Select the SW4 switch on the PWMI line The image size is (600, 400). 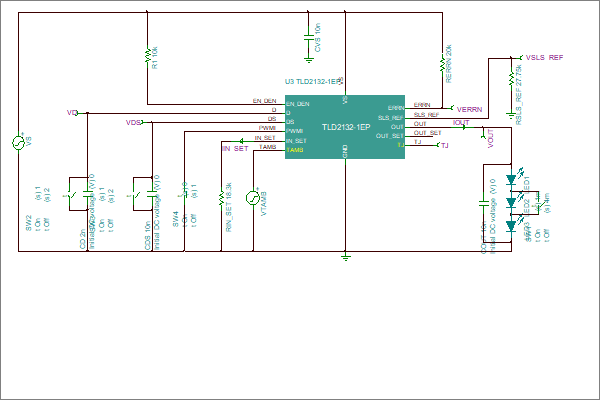tap(184, 194)
